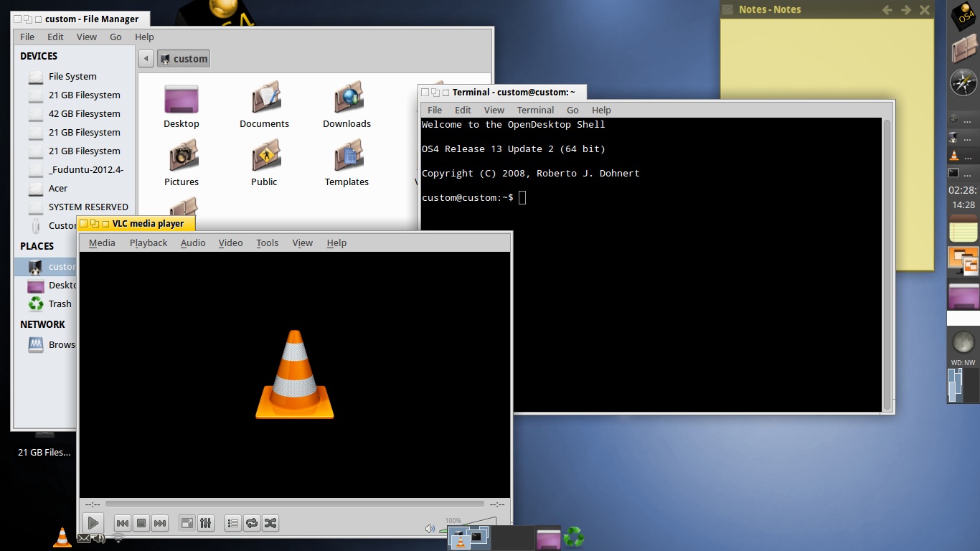Click the VLC cone tray icon
Viewport: 980px width, 551px height.
coord(62,537)
